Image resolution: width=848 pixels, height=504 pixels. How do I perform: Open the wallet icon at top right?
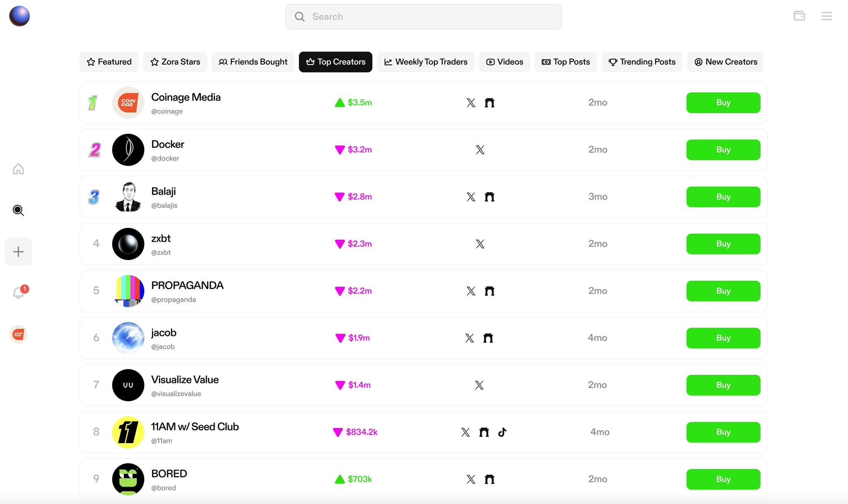pos(799,16)
